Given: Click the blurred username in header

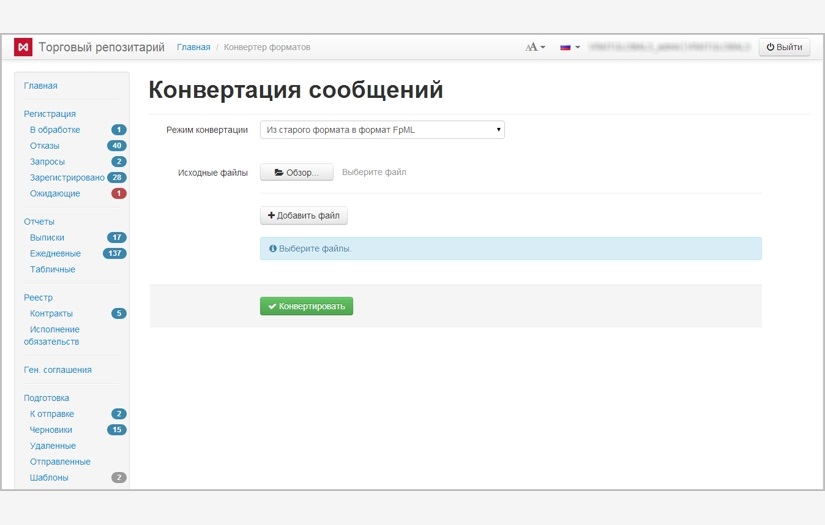Looking at the screenshot, I should [x=669, y=47].
